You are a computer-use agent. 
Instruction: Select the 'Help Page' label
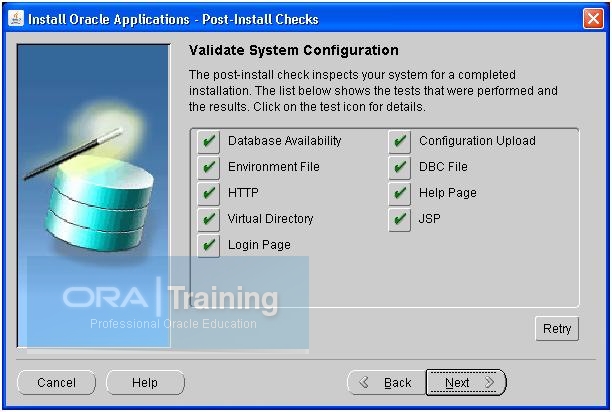[448, 193]
